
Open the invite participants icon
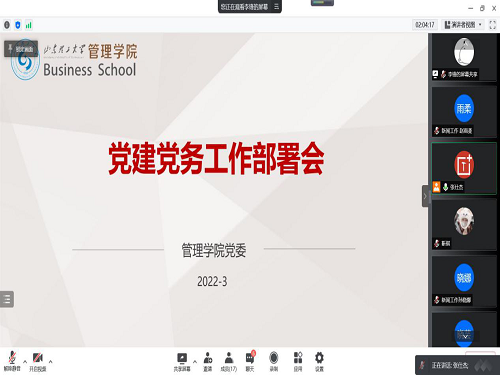coord(208,362)
